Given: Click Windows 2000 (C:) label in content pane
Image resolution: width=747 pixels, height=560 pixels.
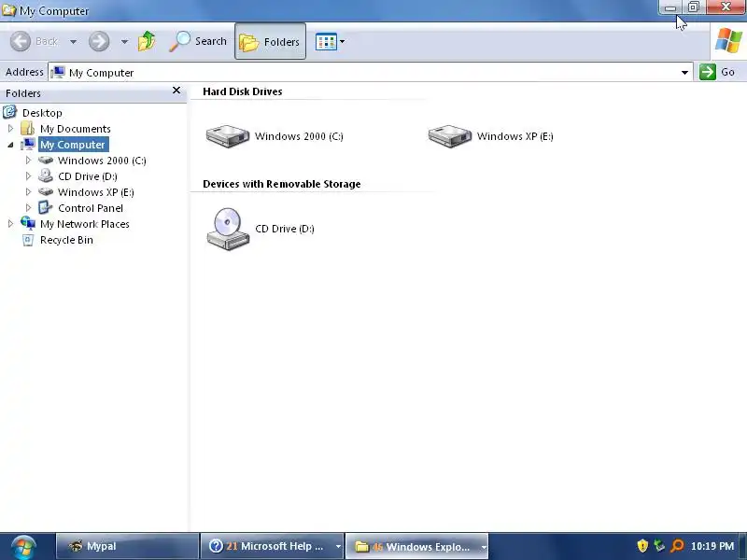Looking at the screenshot, I should tap(299, 136).
